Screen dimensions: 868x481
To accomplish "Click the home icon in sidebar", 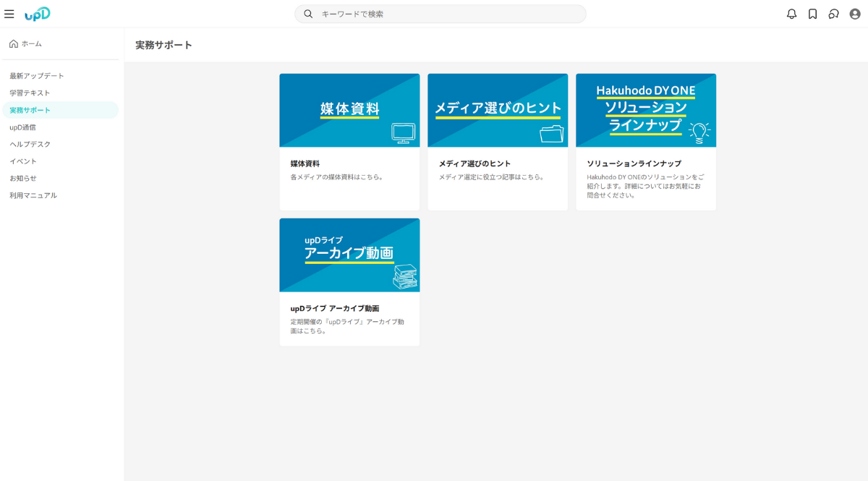I will pos(14,44).
